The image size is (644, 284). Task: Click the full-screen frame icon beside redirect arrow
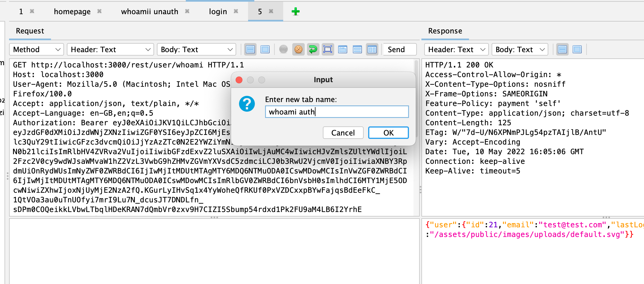[x=328, y=50]
